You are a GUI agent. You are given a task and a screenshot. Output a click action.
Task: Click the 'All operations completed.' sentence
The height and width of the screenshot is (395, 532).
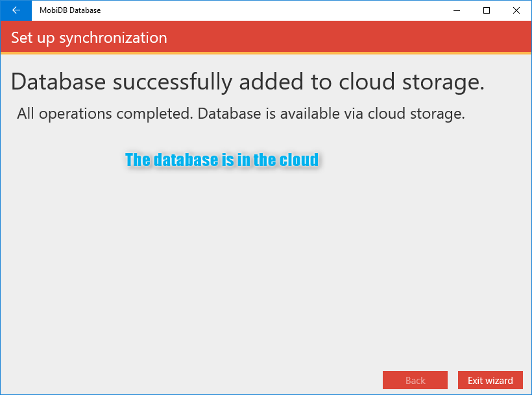(105, 114)
